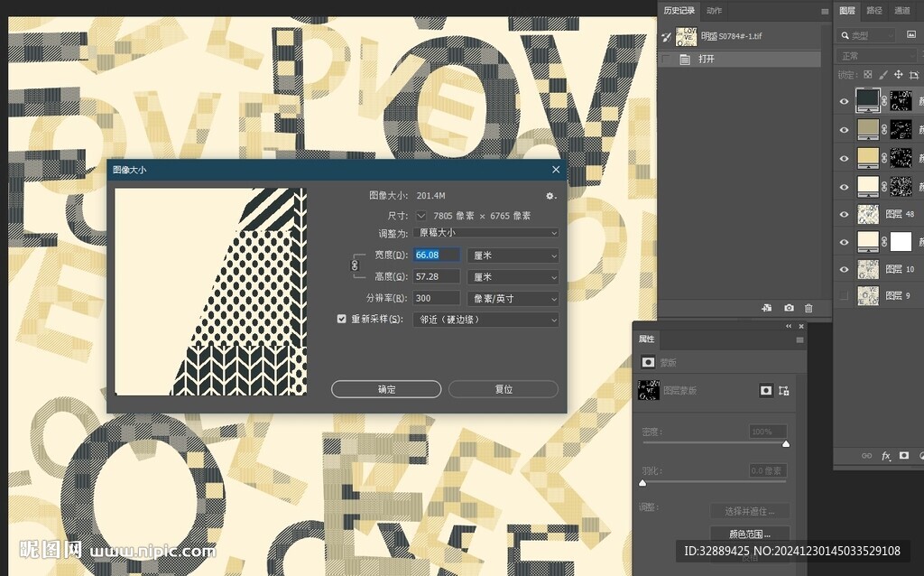Open resample method 邻近（硬边缘）dropdown
The image size is (924, 576).
(x=485, y=320)
